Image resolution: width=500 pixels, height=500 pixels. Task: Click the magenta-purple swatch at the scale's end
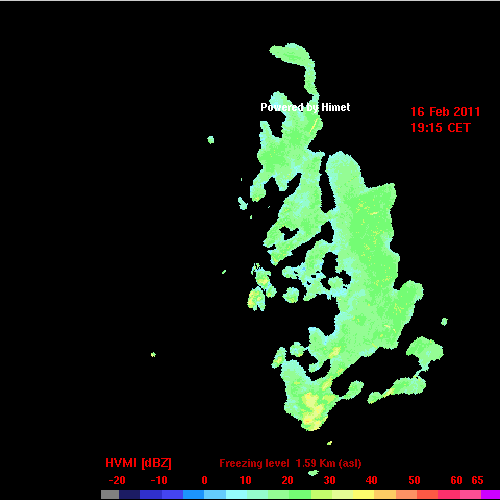point(490,495)
